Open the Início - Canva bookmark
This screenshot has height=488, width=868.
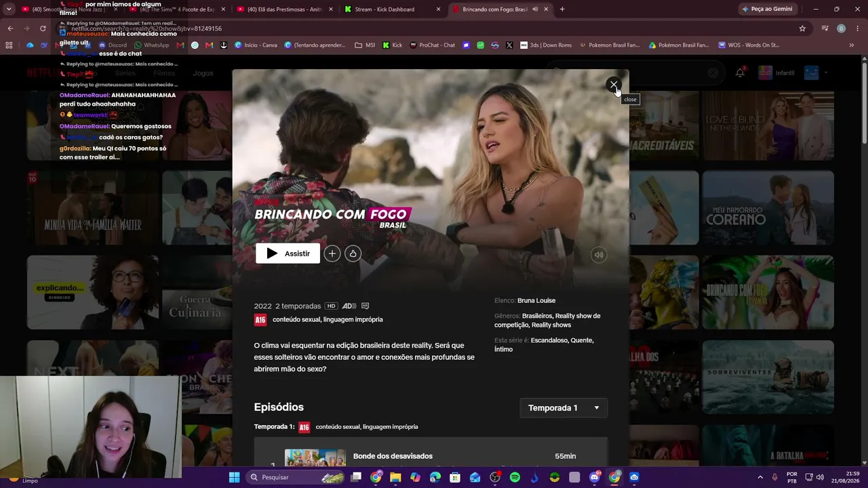pyautogui.click(x=256, y=45)
